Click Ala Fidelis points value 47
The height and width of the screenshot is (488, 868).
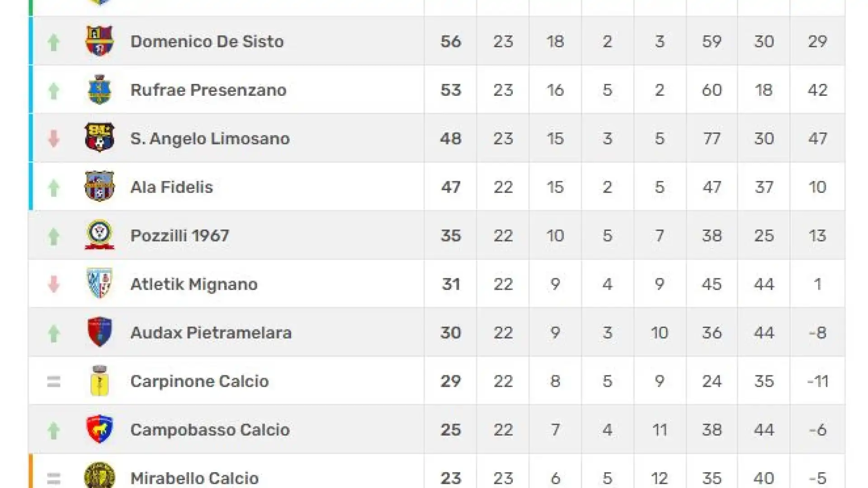coord(451,187)
